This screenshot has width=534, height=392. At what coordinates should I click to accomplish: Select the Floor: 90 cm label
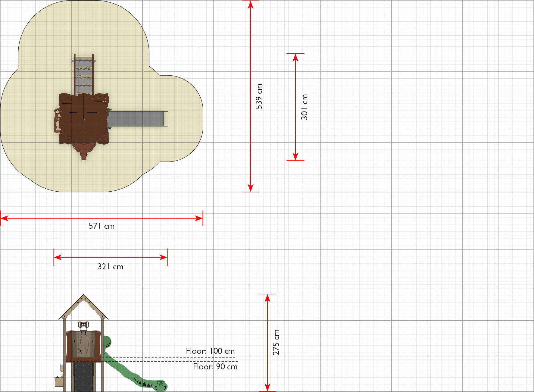coord(215,367)
